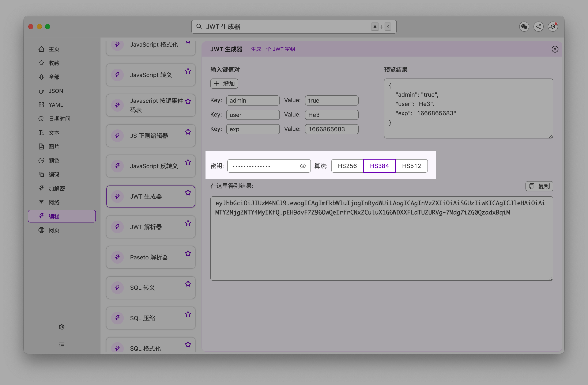Open 全部 tools section

[62, 77]
